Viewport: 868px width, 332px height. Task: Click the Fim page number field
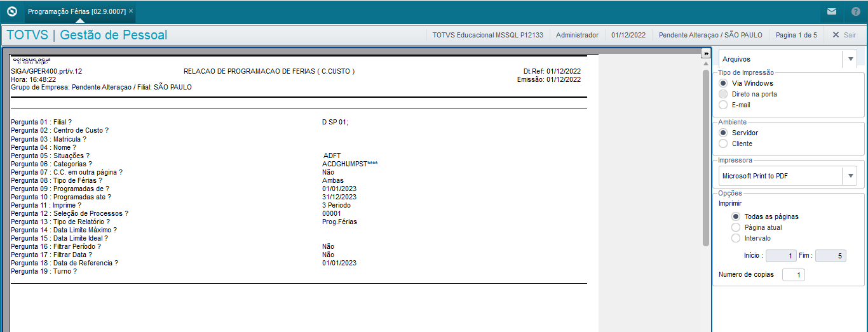pyautogui.click(x=831, y=256)
